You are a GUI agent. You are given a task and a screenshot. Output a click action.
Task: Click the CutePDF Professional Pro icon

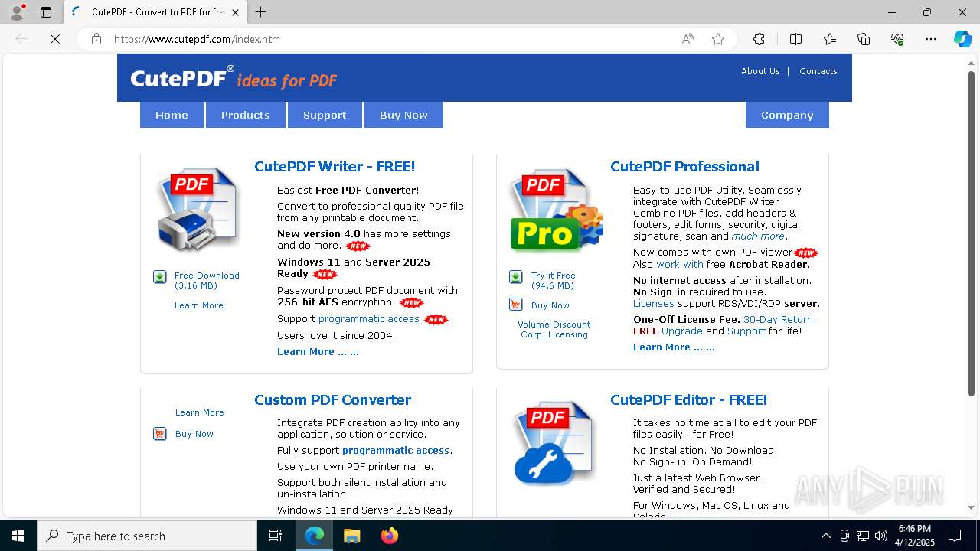tap(556, 210)
